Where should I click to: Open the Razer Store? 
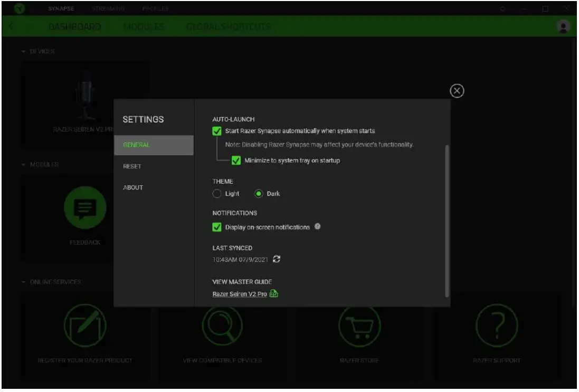(x=359, y=327)
